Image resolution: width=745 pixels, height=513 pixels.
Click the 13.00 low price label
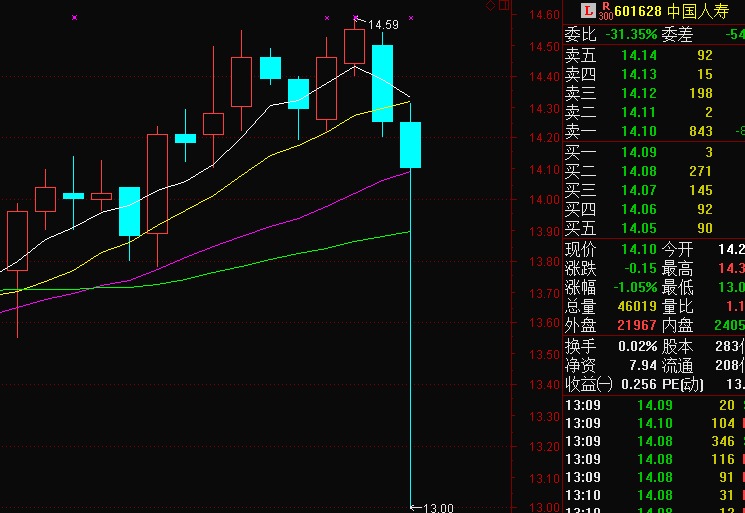click(x=439, y=508)
